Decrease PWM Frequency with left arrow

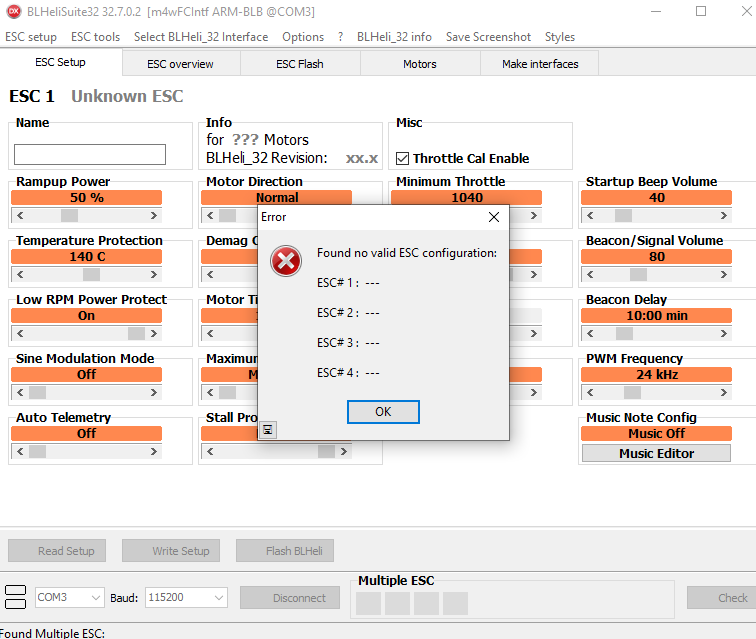click(590, 393)
